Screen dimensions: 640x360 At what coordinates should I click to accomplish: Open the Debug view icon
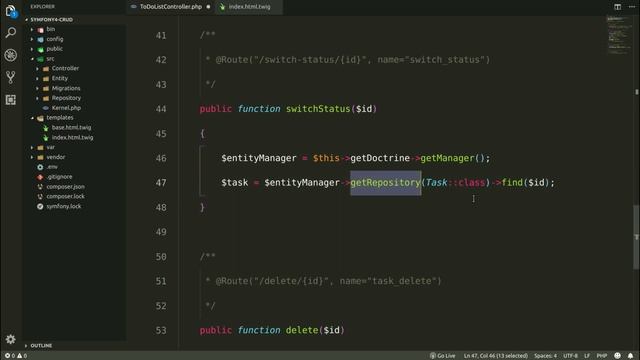pos(11,55)
